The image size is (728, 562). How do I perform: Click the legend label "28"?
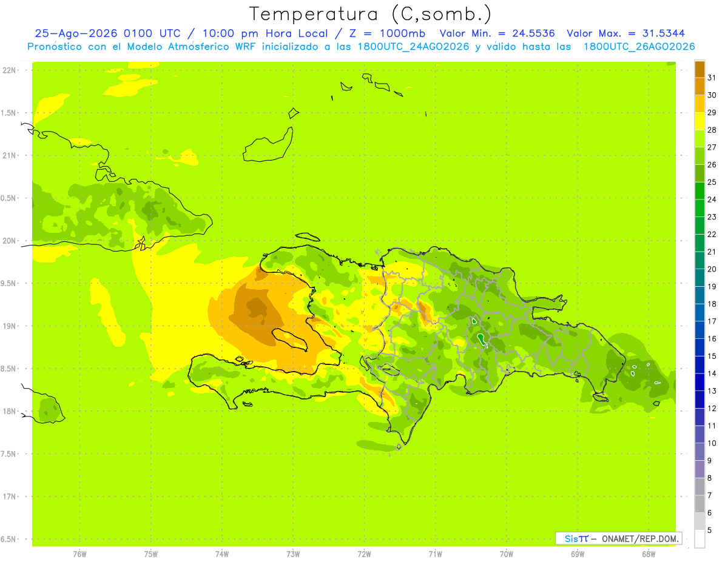712,130
